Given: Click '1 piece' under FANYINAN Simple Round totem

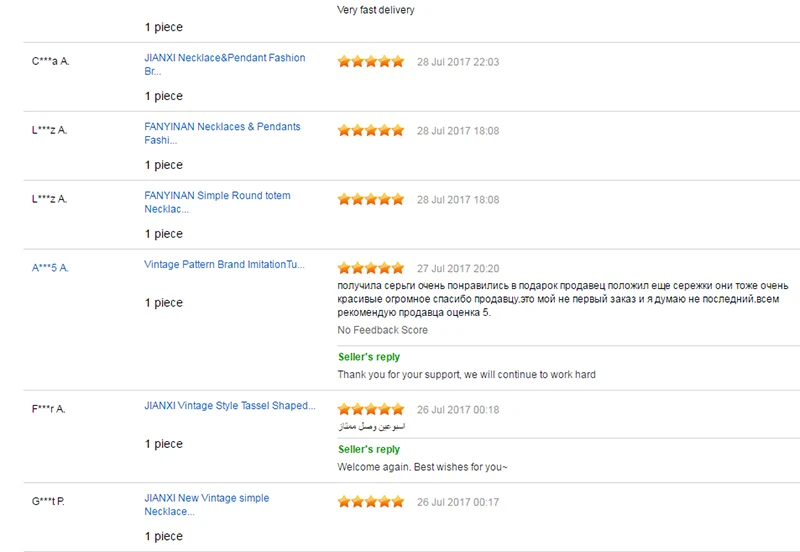Looking at the screenshot, I should click(x=163, y=234).
